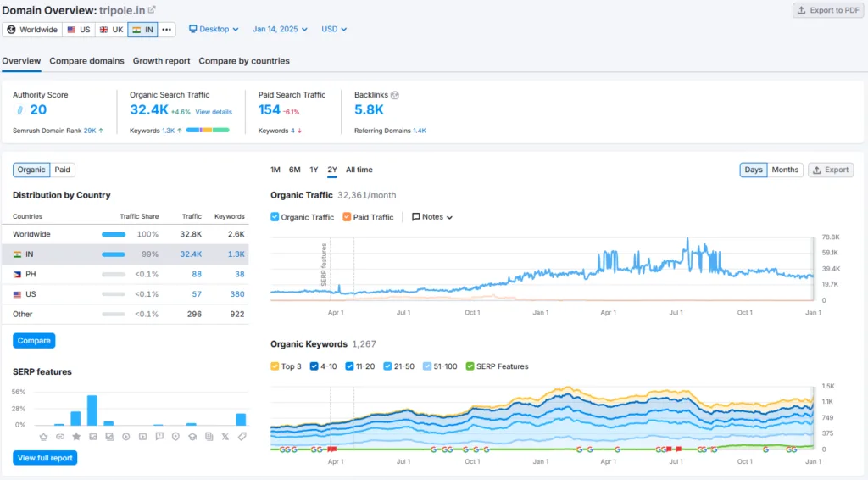This screenshot has height=480, width=868.
Task: Select the IN flag database
Action: 142,30
